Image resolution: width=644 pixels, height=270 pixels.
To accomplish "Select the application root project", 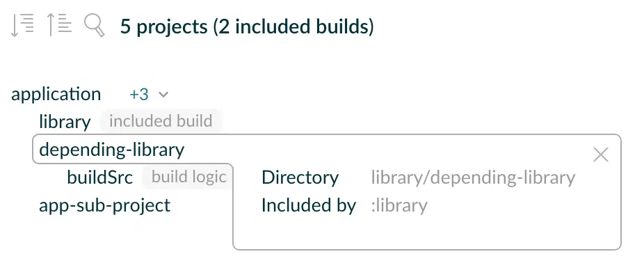I will (x=56, y=95).
